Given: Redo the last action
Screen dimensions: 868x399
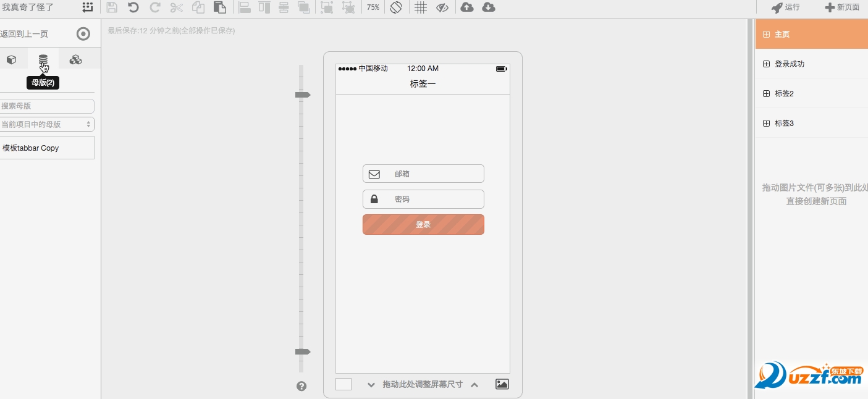Looking at the screenshot, I should pos(155,7).
